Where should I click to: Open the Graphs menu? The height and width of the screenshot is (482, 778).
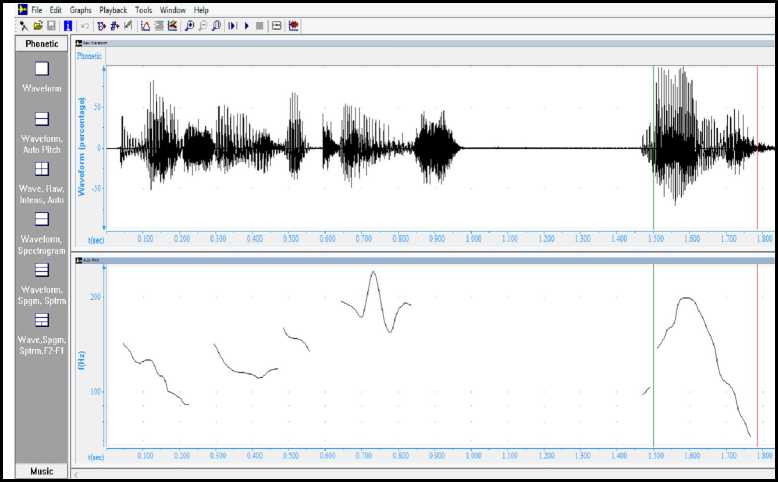81,10
